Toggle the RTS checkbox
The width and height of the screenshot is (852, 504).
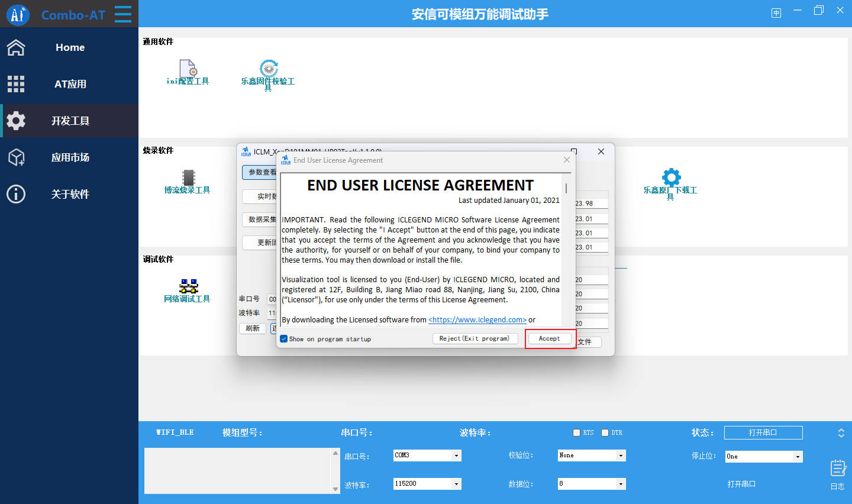[x=577, y=433]
